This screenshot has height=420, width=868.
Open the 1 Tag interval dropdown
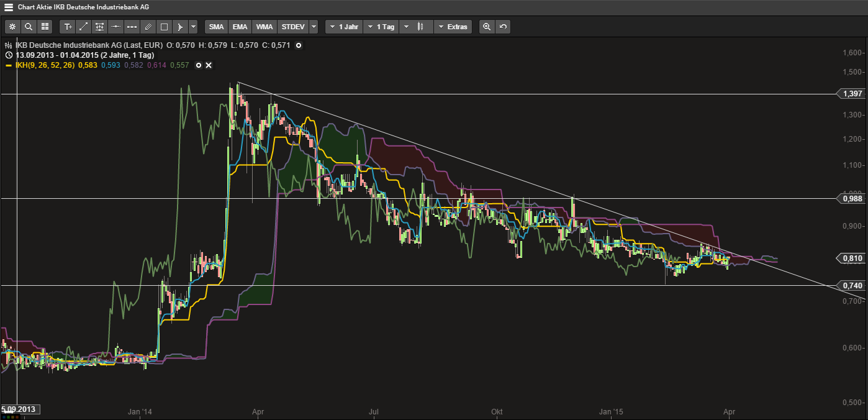tap(381, 27)
